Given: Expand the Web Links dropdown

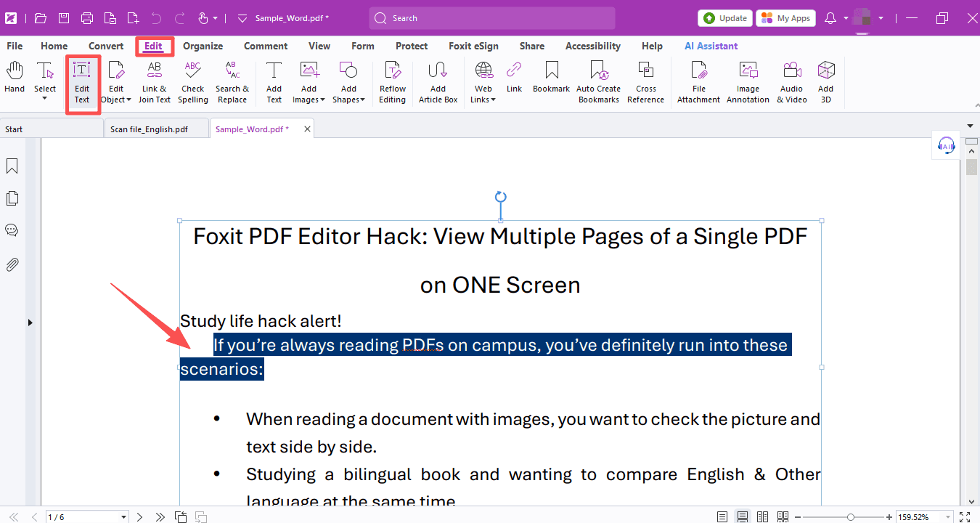Looking at the screenshot, I should [494, 100].
